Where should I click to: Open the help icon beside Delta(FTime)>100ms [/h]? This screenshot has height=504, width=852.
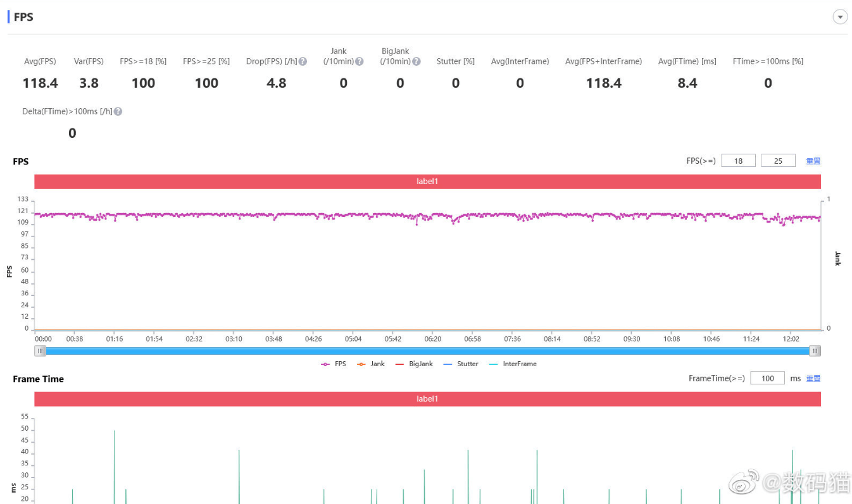[118, 111]
